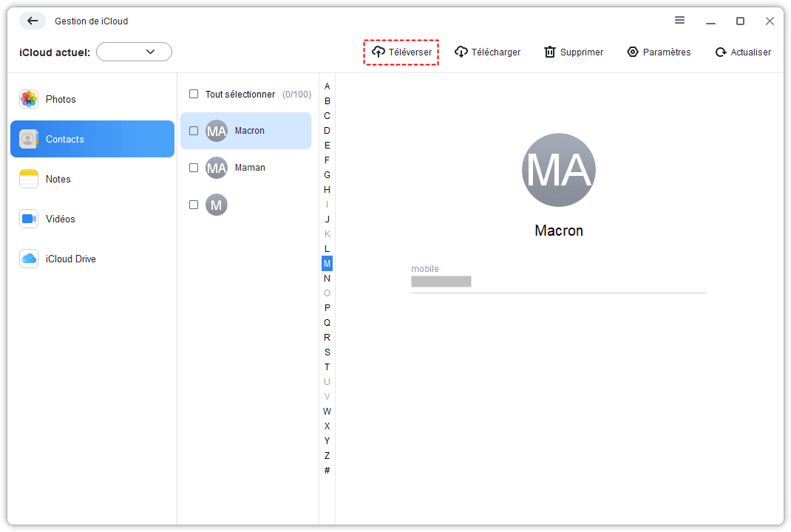Image resolution: width=791 pixels, height=532 pixels.
Task: Open the Photos category
Action: [x=92, y=99]
